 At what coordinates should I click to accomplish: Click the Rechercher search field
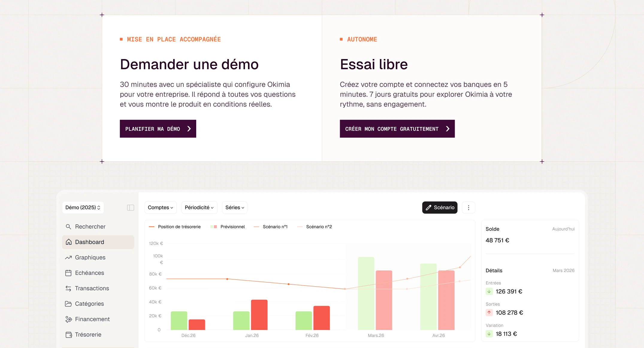(x=98, y=227)
